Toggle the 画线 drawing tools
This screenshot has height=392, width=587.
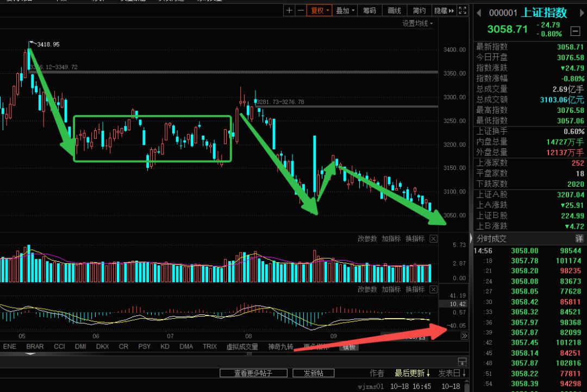tap(395, 10)
